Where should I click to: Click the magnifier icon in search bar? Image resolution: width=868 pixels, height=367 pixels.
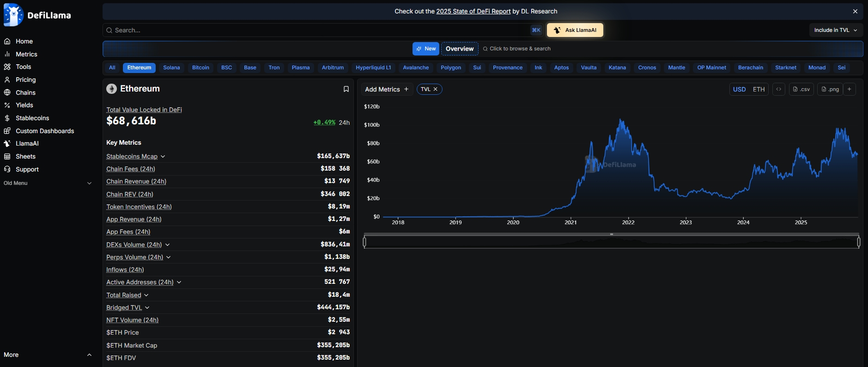pos(109,30)
